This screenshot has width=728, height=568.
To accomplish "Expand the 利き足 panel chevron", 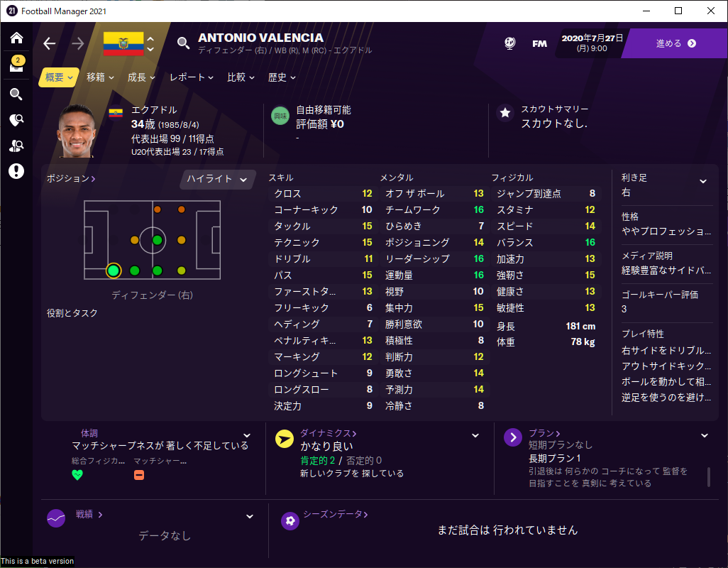I will 703,181.
